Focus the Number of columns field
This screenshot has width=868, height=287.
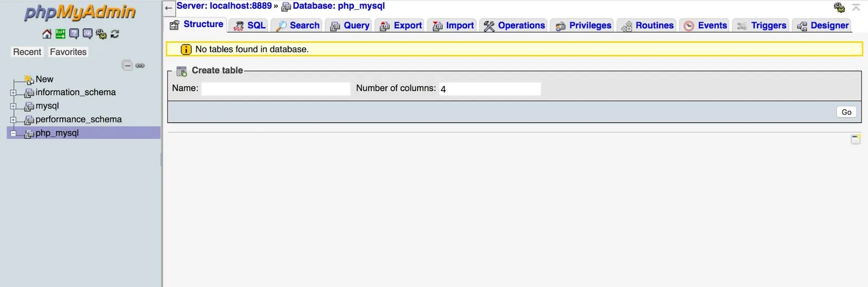point(490,89)
